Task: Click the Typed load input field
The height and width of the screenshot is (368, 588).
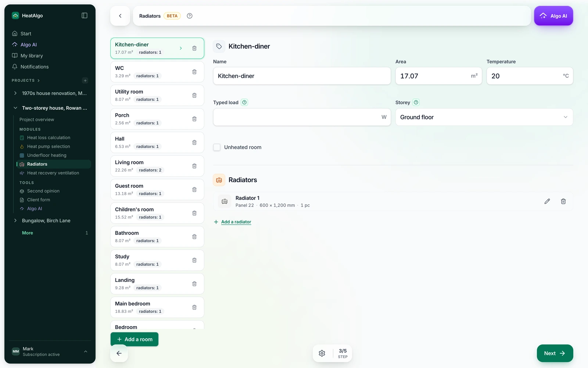Action: 302,117
